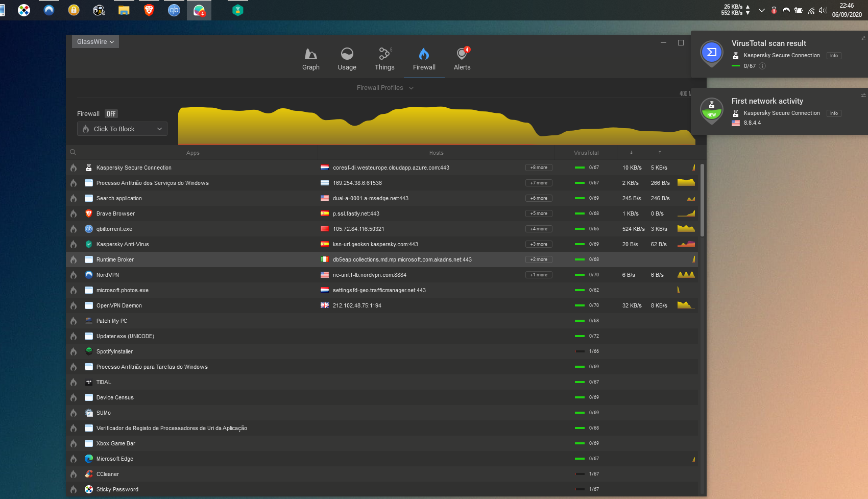The image size is (868, 499).
Task: Select the Device Census app row
Action: 382,397
